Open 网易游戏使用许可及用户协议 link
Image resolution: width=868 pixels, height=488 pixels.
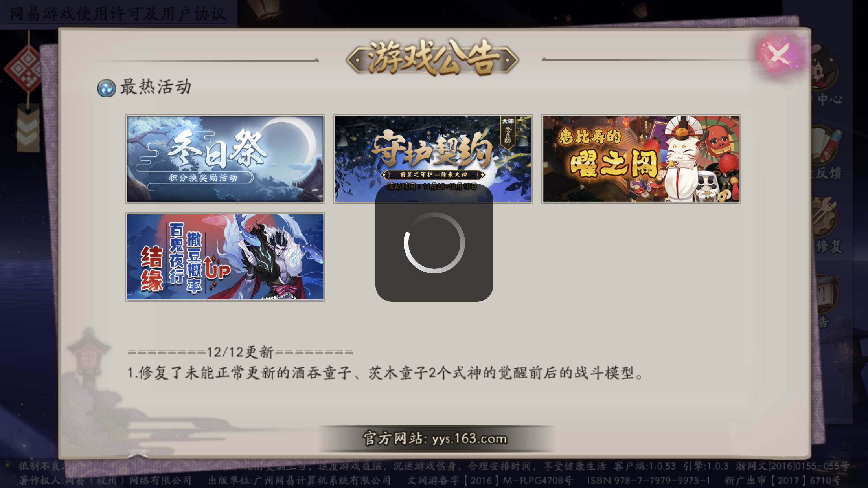(118, 14)
